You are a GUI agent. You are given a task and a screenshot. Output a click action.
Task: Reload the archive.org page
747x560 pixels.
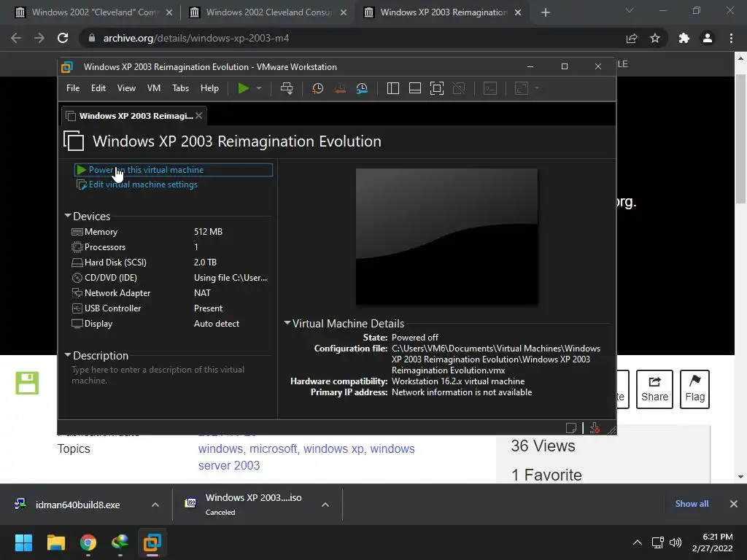pyautogui.click(x=63, y=38)
